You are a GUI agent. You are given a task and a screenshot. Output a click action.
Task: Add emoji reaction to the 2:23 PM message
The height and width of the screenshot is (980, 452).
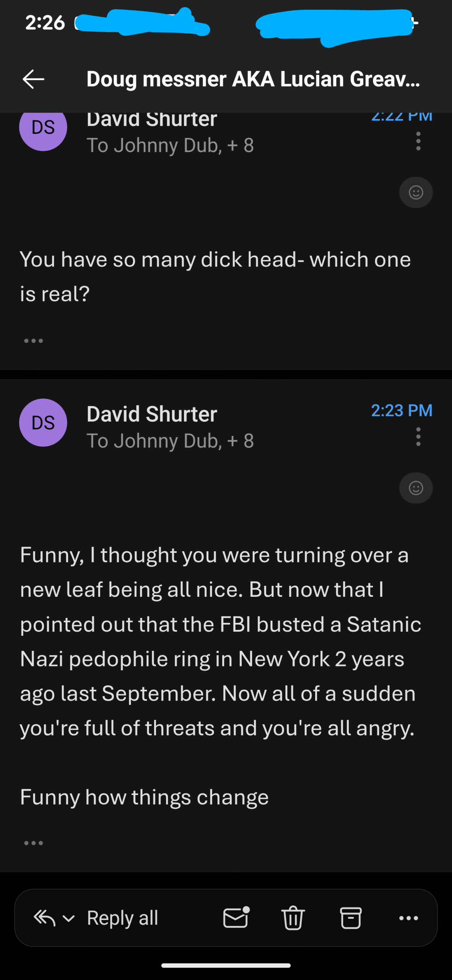coord(416,488)
